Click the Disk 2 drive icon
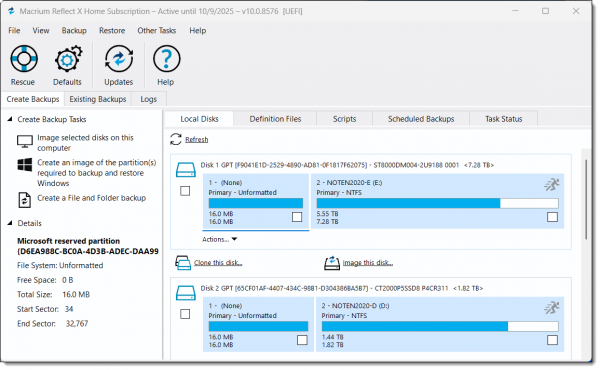 point(186,293)
